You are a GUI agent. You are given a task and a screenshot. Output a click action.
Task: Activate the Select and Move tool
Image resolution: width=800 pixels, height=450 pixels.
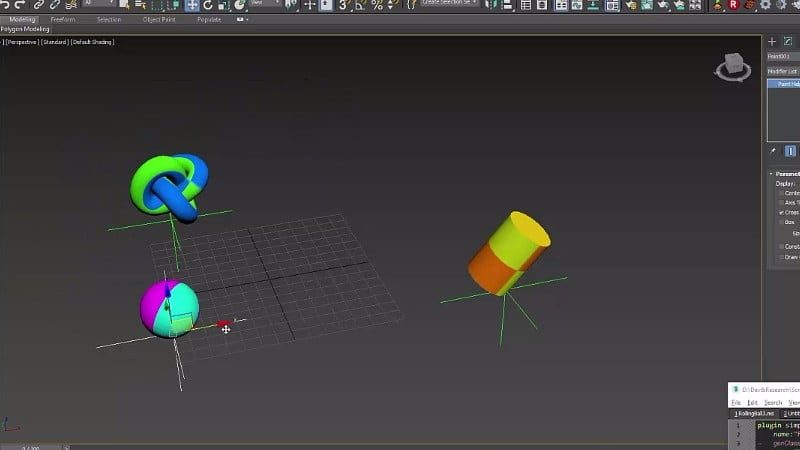[x=192, y=5]
